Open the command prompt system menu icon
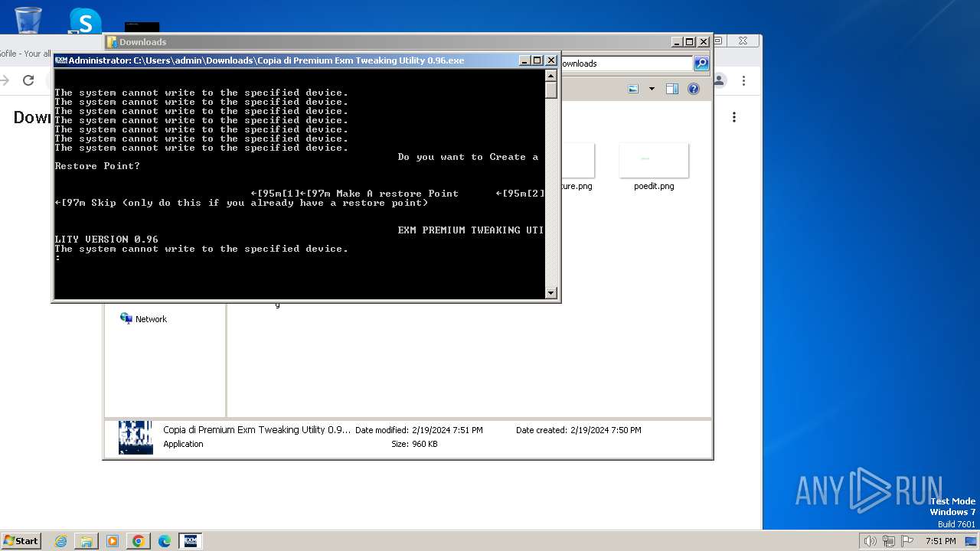The image size is (980, 551). pyautogui.click(x=61, y=60)
